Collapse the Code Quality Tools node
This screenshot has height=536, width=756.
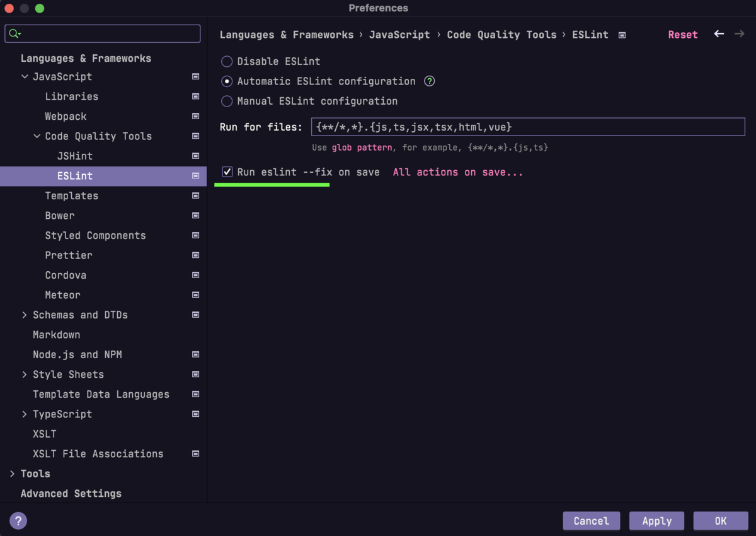click(x=37, y=136)
